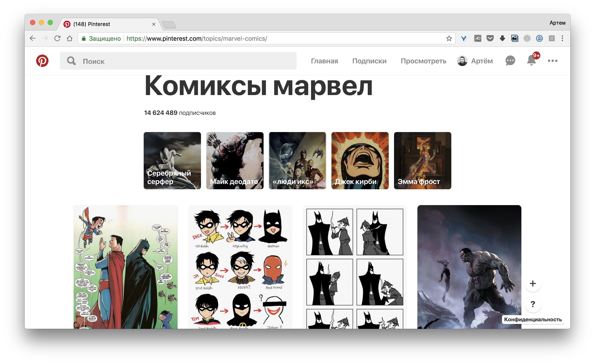Screen dimensions: 595x364
Task: Click the plus add-pin button
Action: click(x=533, y=283)
